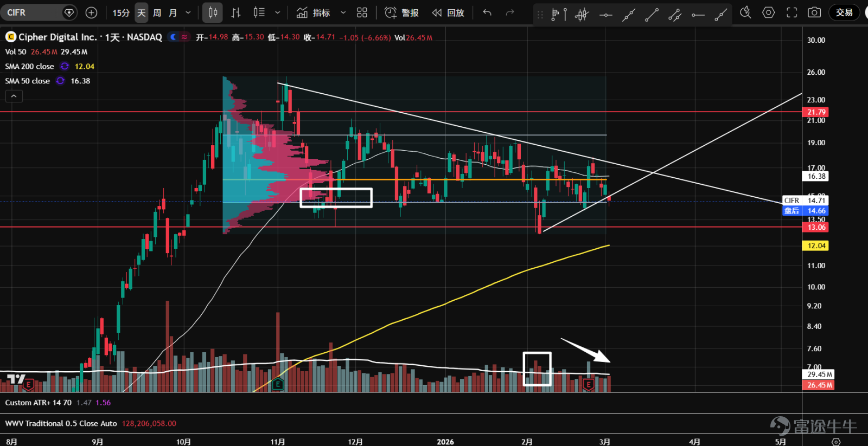The image size is (868, 446).
Task: Select the Vol 50 indicator legend
Action: tap(16, 52)
